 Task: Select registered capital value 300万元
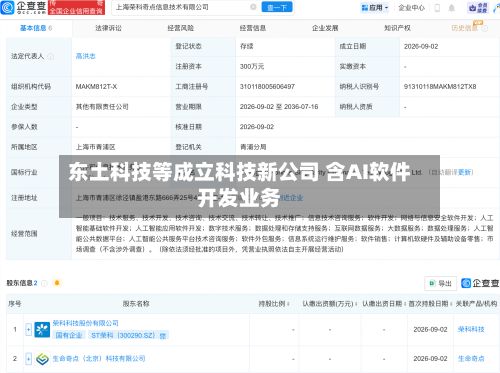tap(252, 67)
